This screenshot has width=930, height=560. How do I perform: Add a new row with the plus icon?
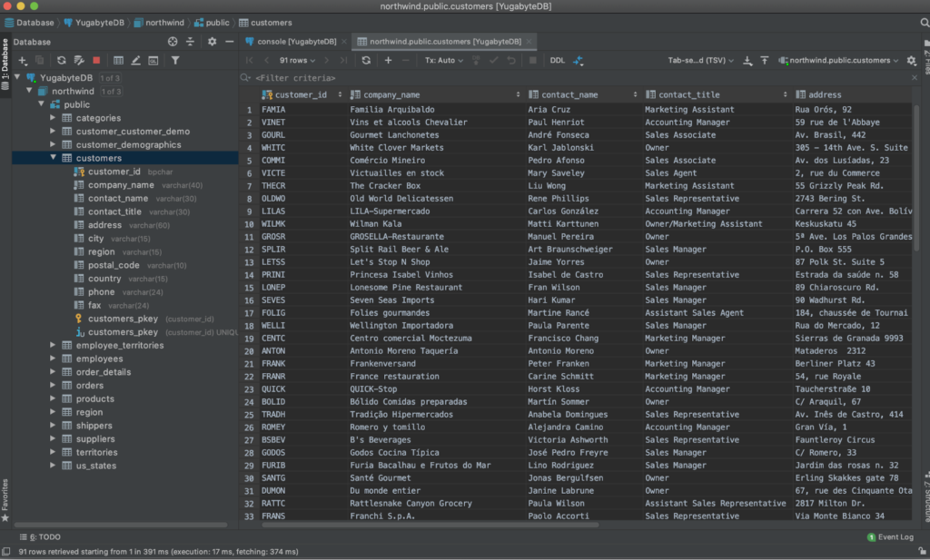tap(389, 60)
